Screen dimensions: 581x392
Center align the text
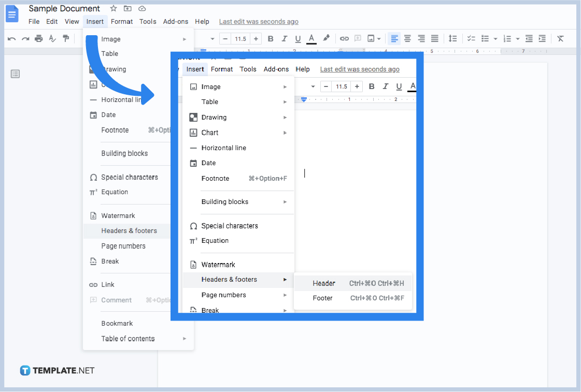pos(407,38)
